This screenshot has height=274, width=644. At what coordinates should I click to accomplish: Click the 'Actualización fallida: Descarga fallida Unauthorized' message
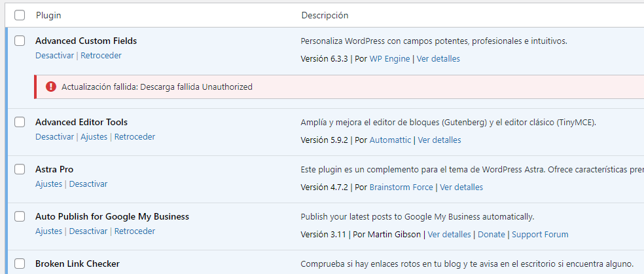coord(157,87)
